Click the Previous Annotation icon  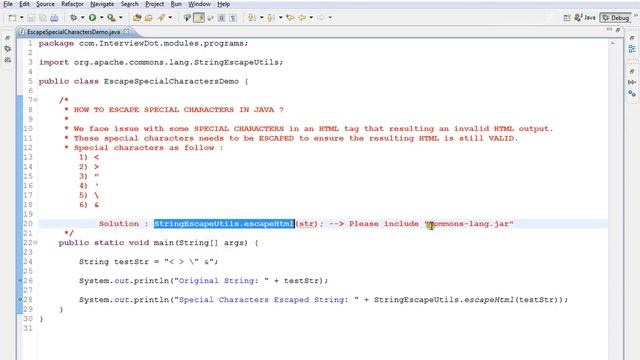(271, 18)
